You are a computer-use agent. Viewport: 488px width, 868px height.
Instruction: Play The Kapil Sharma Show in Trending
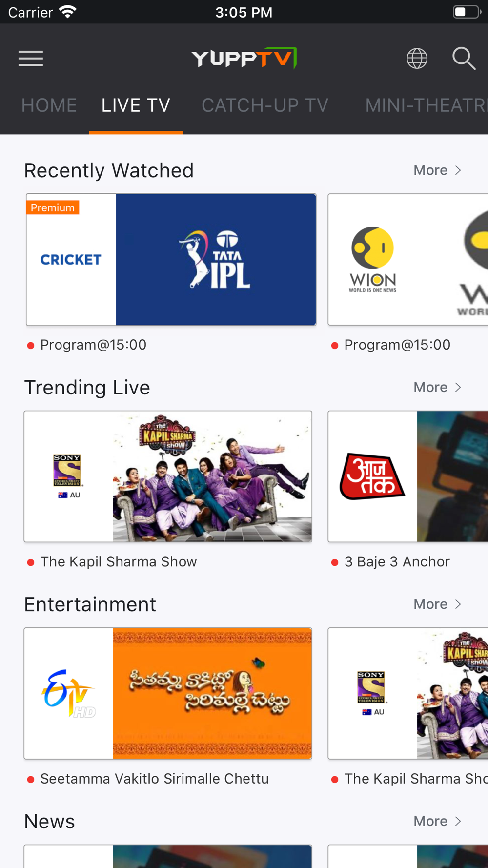point(212,476)
